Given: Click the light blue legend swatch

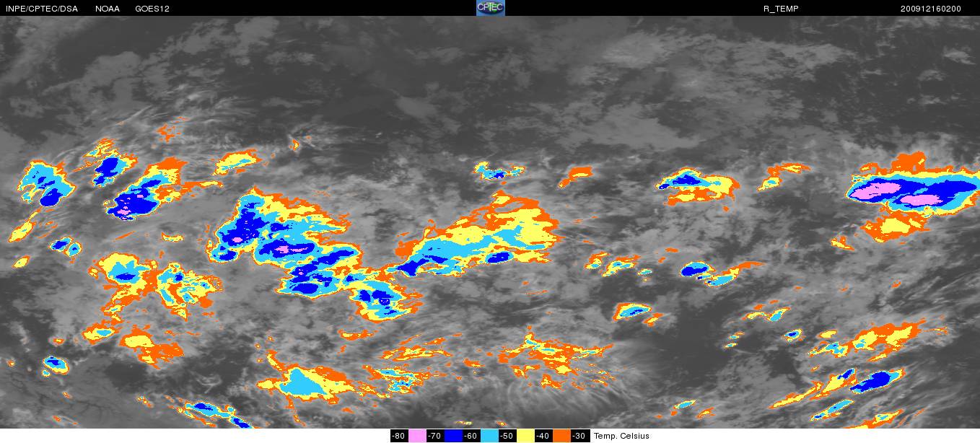Looking at the screenshot, I should point(489,436).
